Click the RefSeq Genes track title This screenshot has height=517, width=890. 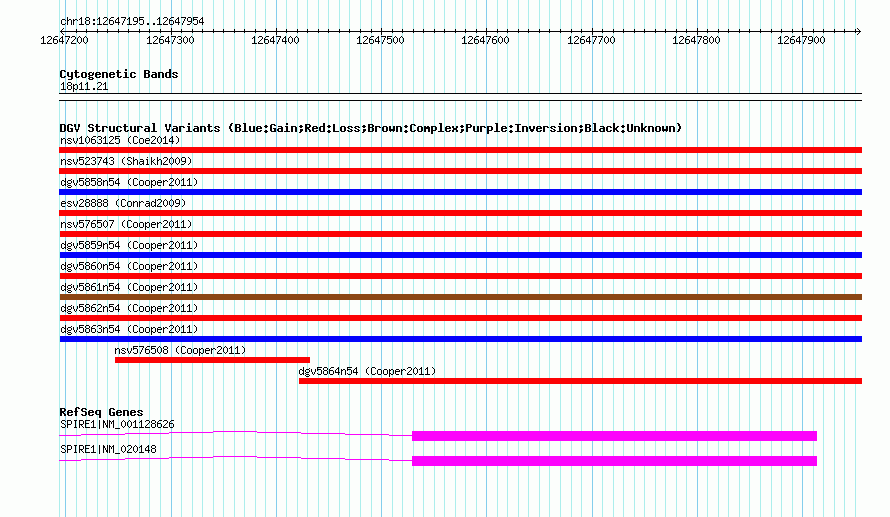click(101, 412)
